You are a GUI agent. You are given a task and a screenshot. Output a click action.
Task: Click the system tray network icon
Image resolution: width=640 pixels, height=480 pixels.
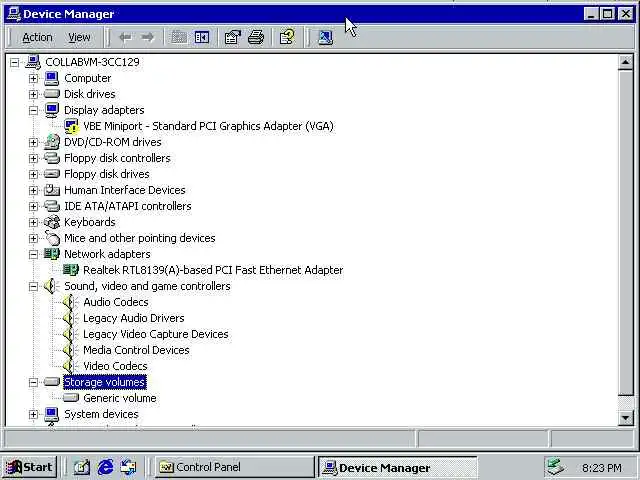[556, 467]
